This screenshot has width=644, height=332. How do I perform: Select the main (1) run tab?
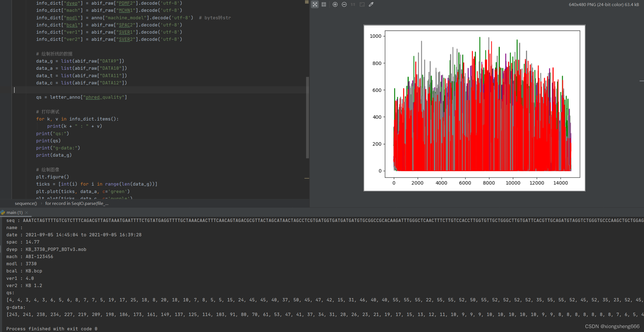coord(14,212)
